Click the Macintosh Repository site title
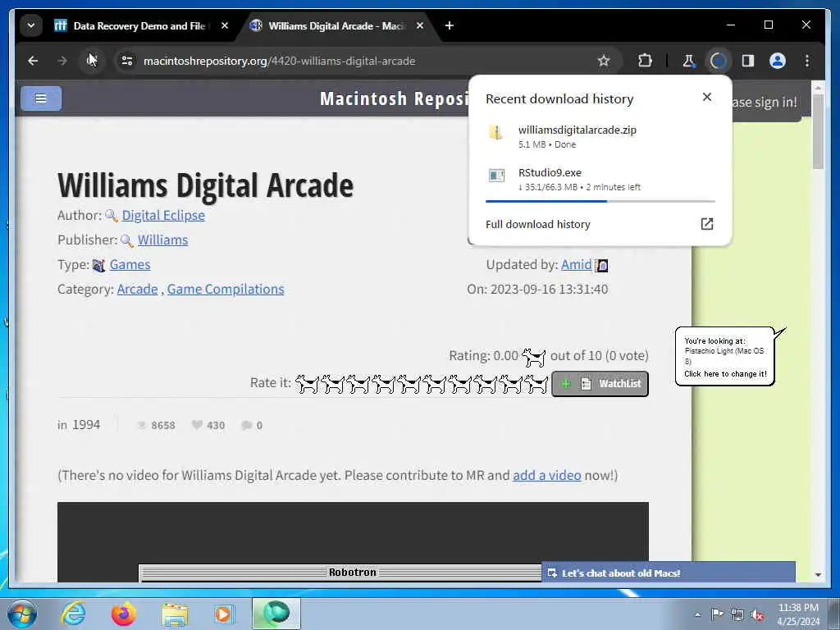The width and height of the screenshot is (840, 630). pos(394,99)
